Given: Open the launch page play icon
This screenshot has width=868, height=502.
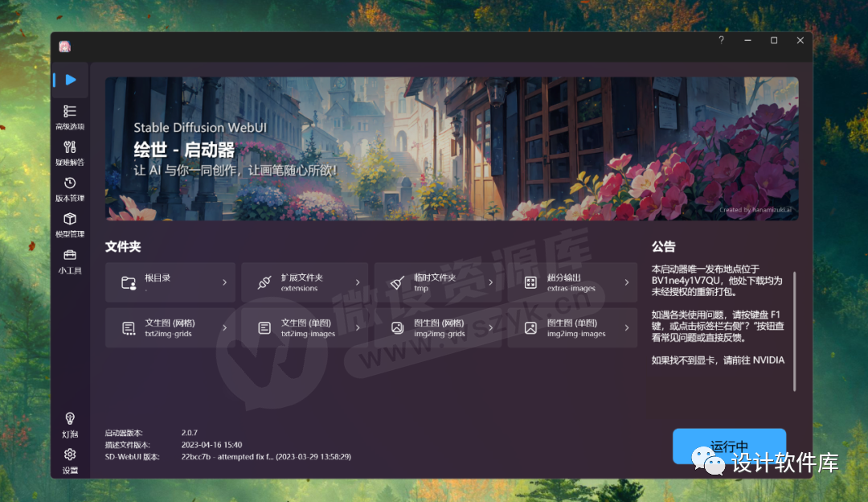Looking at the screenshot, I should point(71,80).
